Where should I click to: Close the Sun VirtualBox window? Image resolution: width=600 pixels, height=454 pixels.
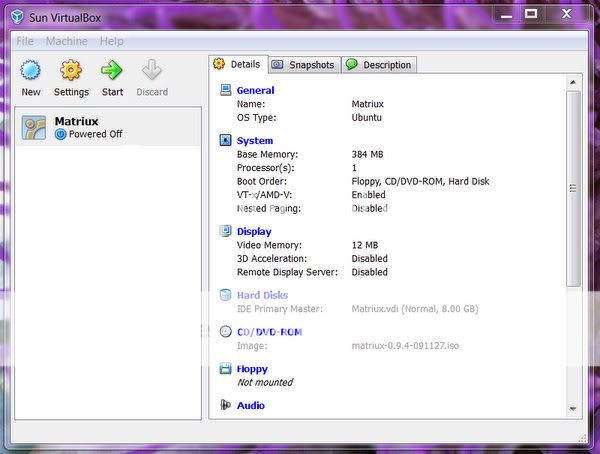point(566,14)
